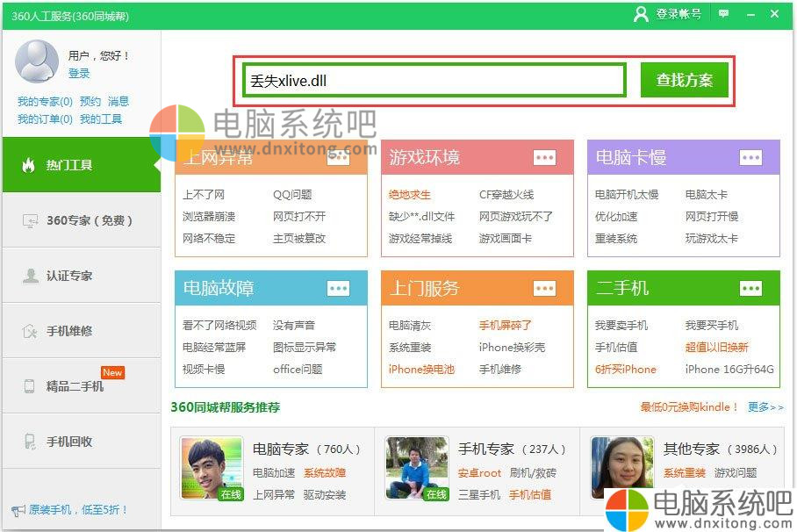Screen dimensions: 797x532
Task: Click 最低0元换购kindle！ promo link
Action: pos(689,406)
